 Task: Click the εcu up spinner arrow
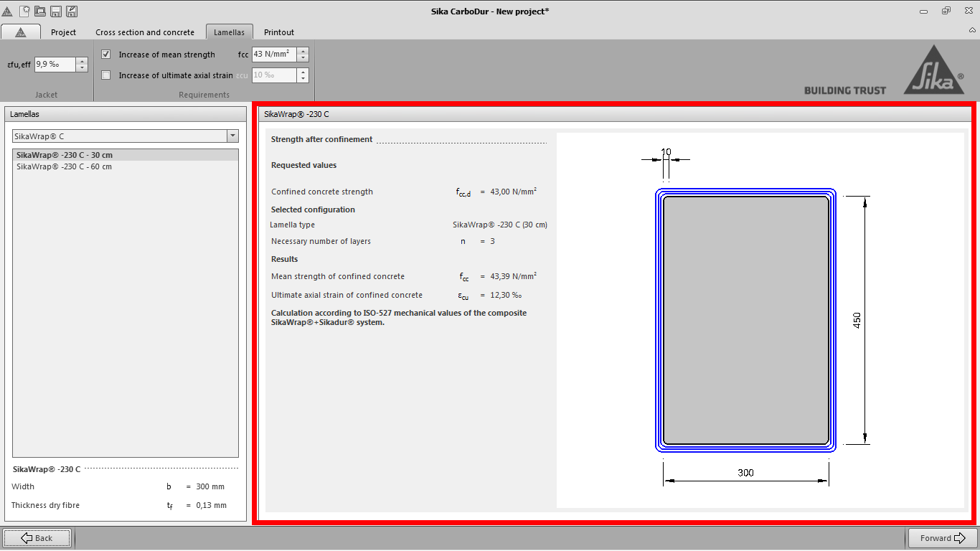303,71
